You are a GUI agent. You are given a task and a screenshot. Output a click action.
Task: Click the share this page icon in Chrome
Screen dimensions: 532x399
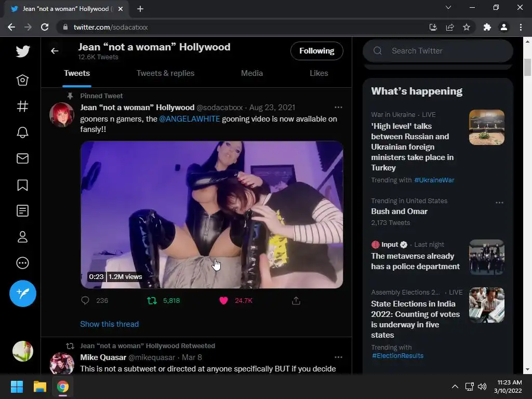click(450, 27)
